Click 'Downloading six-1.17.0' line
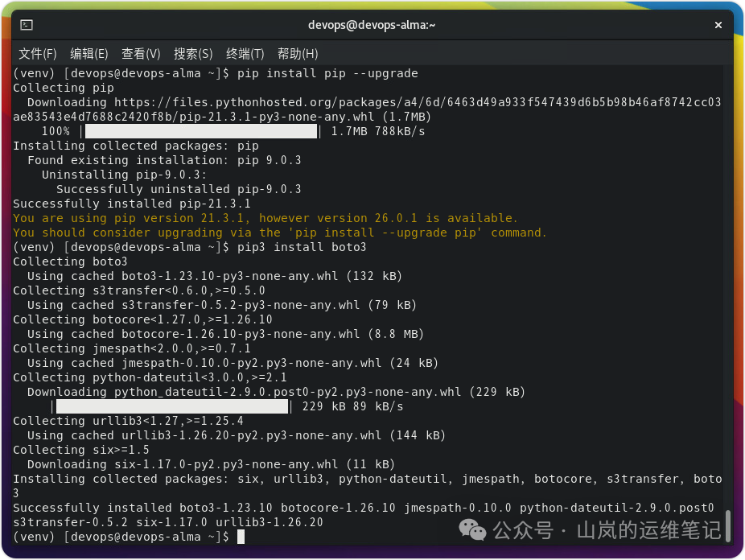 [212, 464]
